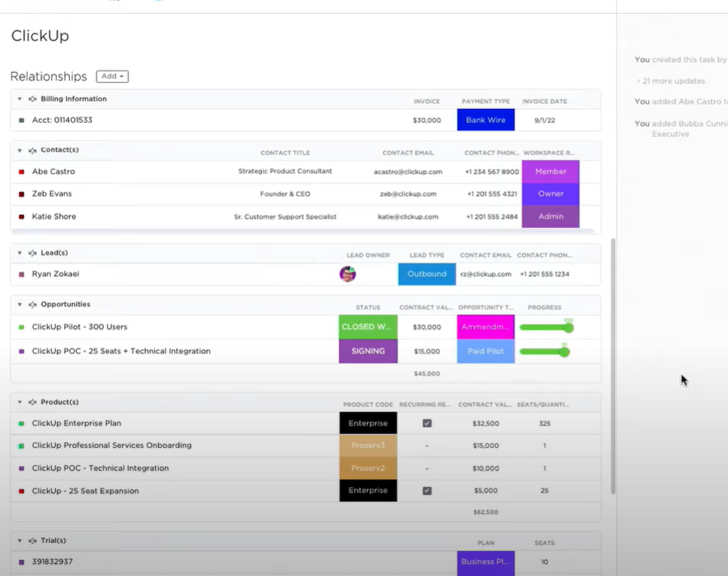Click the acastro@clickup.com email cell
Screen dimensions: 728x576
408,172
